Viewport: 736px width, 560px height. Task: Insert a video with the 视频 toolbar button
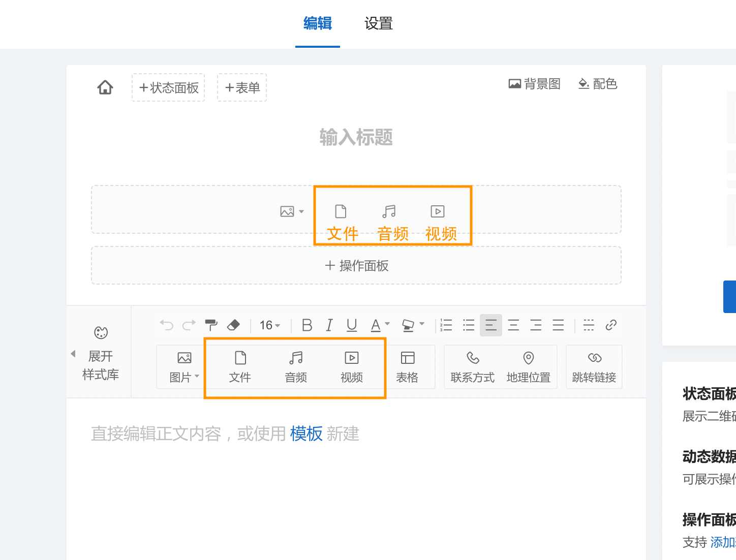(x=351, y=366)
